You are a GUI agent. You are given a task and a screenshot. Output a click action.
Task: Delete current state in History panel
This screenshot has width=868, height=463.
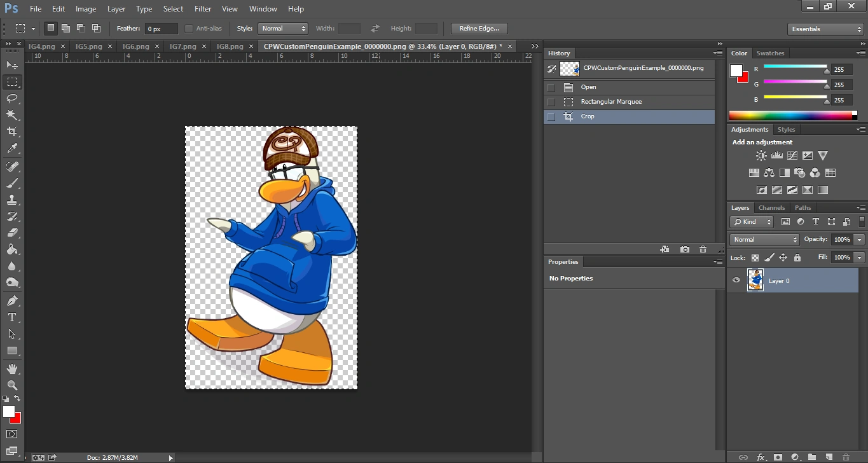click(703, 249)
